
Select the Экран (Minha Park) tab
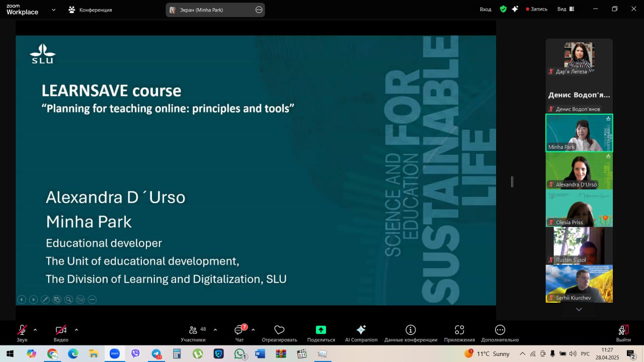(215, 10)
